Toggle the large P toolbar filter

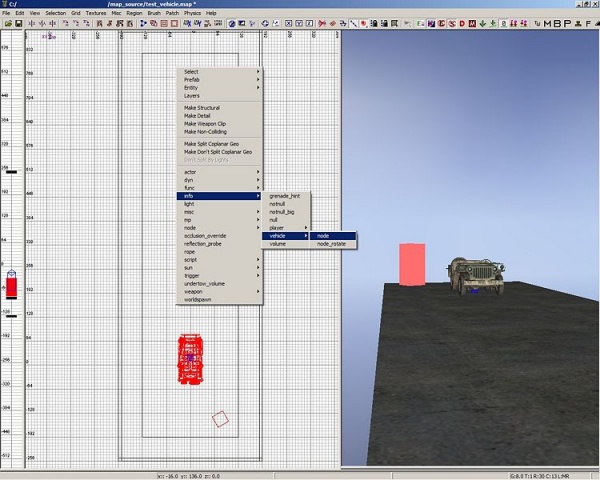[567, 23]
